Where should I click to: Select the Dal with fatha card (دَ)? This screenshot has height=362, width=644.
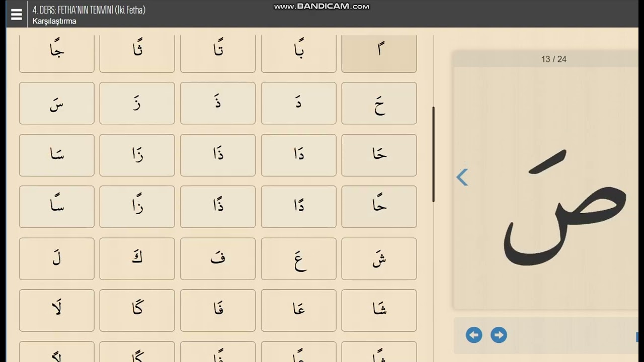298,103
